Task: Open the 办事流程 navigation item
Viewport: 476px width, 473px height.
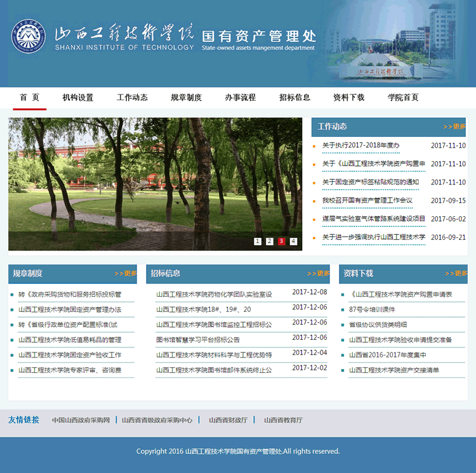Action: (x=240, y=98)
